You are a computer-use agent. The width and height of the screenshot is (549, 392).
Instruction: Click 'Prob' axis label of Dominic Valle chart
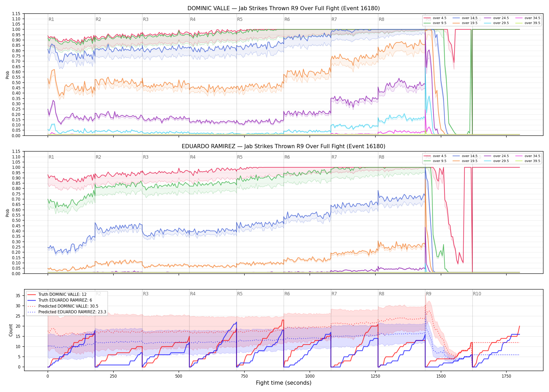(x=7, y=75)
